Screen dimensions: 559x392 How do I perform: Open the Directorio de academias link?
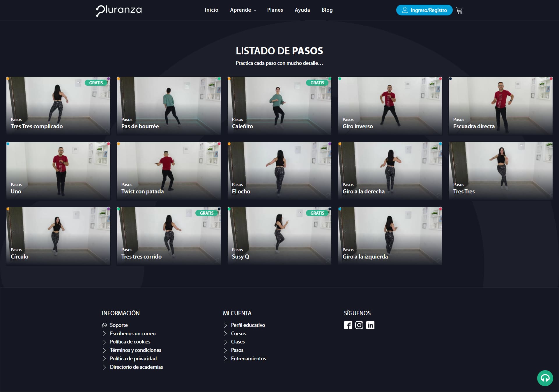click(136, 367)
